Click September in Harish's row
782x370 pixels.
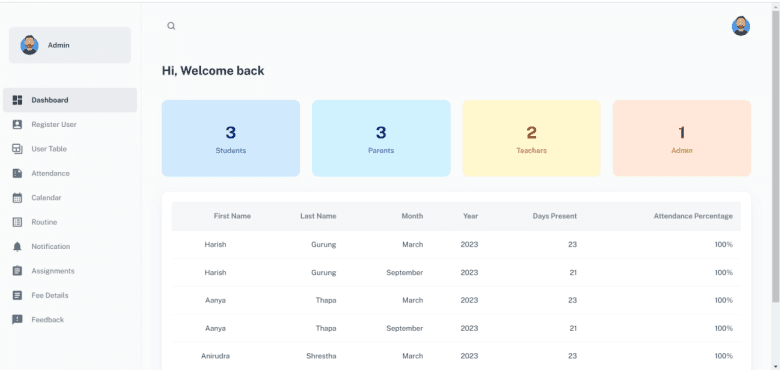click(404, 273)
